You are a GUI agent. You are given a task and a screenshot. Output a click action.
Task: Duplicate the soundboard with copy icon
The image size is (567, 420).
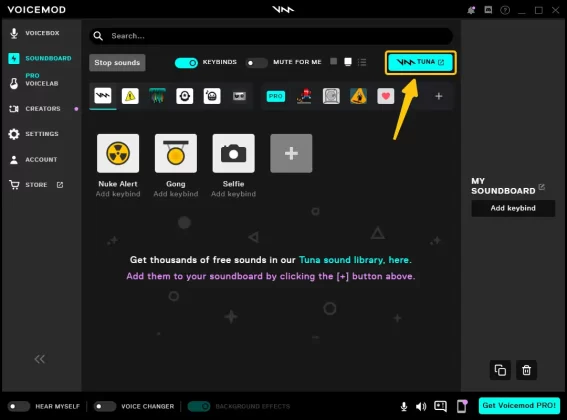(500, 370)
